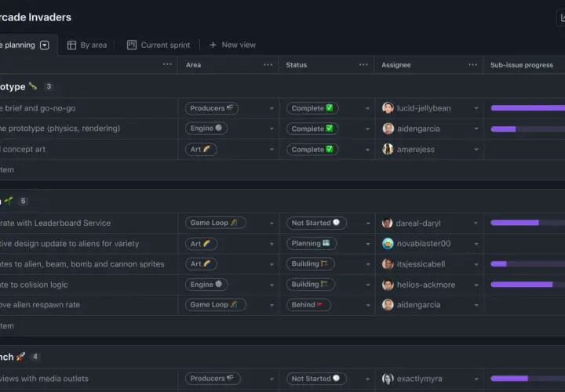Open Title column options menu
The width and height of the screenshot is (565, 392).
(x=167, y=64)
